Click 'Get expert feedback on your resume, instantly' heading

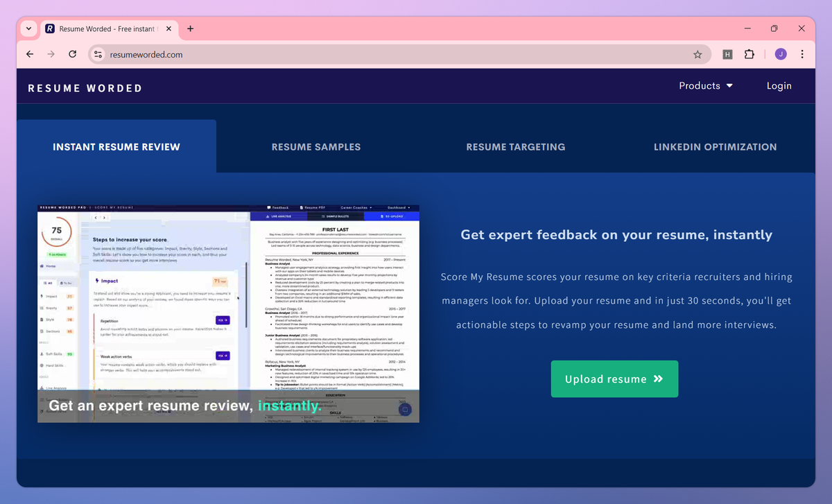[x=616, y=234]
